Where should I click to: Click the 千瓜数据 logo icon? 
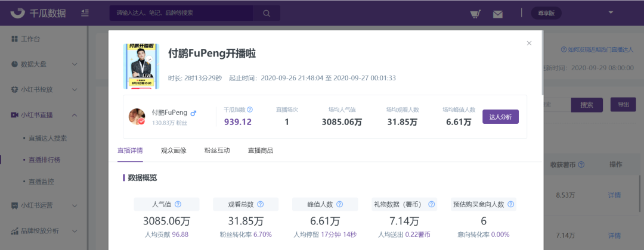point(17,13)
